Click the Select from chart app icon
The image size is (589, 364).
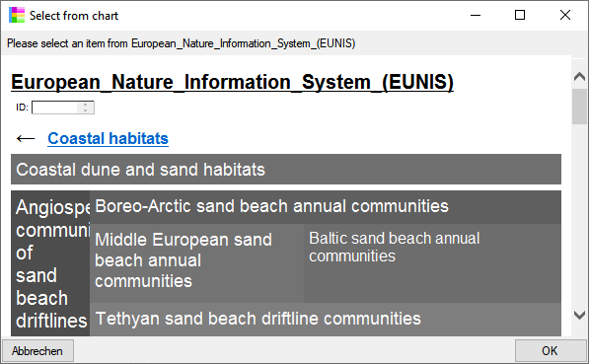[17, 15]
